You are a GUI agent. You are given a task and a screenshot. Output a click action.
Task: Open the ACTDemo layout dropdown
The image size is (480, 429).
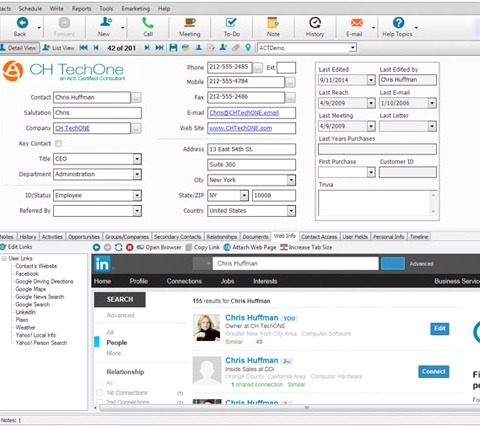pyautogui.click(x=353, y=48)
